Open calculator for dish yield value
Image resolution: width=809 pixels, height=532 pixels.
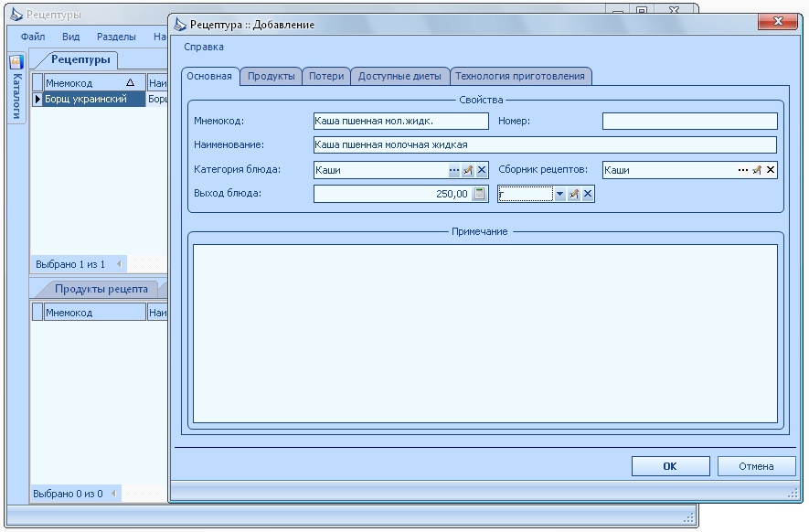(480, 194)
